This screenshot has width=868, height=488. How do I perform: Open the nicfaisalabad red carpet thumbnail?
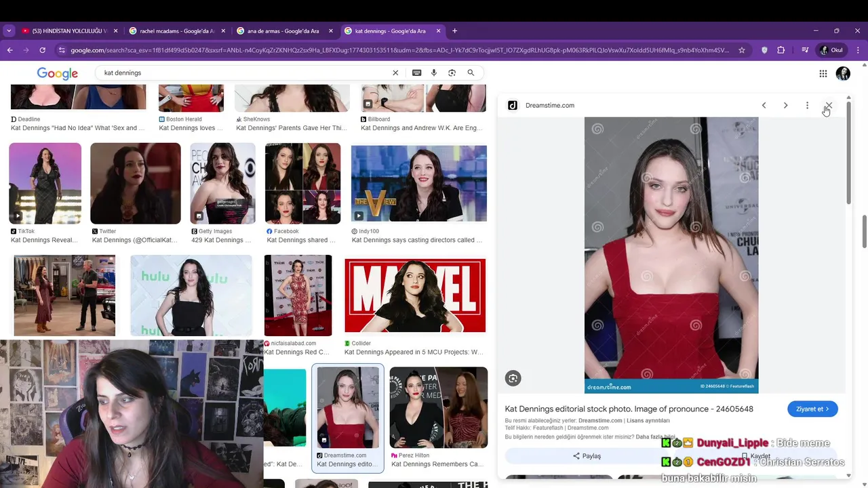click(x=298, y=296)
